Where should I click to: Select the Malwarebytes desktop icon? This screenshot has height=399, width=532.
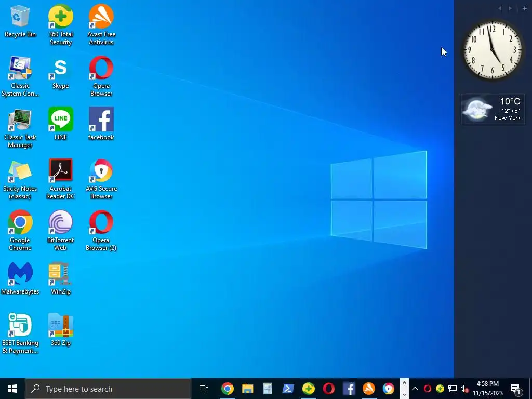coord(20,278)
